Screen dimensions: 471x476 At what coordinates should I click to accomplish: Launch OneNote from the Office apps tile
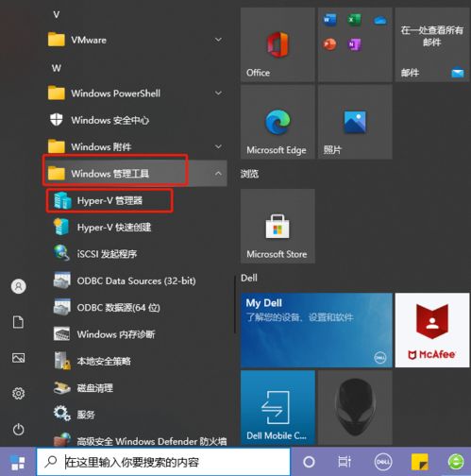click(354, 44)
